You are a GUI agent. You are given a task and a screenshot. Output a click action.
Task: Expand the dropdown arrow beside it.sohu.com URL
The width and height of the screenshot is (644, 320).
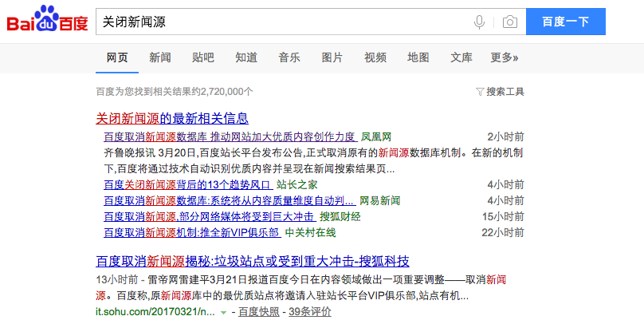click(x=223, y=313)
